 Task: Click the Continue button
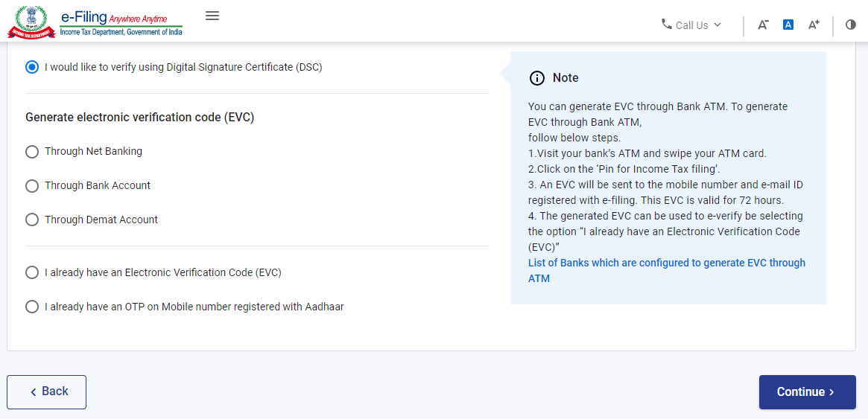pos(807,392)
